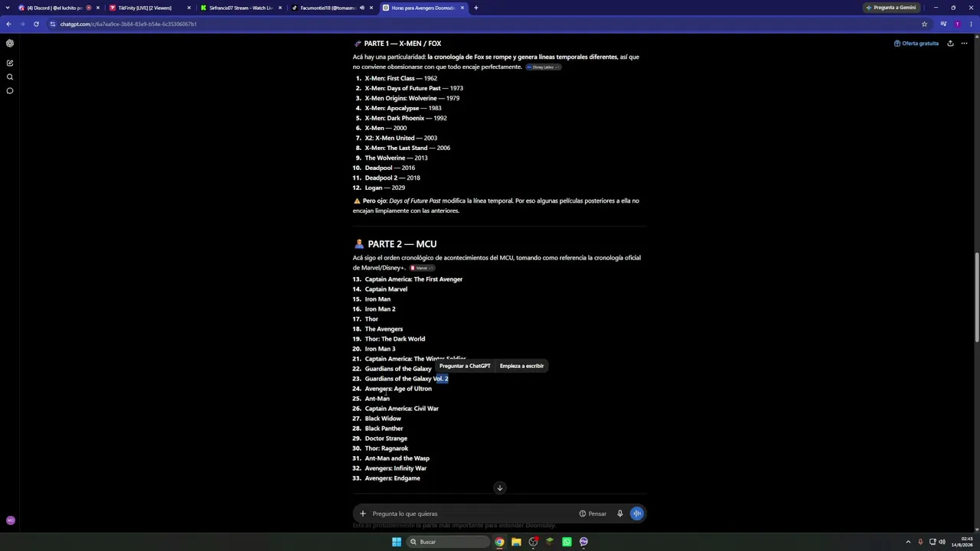Viewport: 980px width, 551px height.
Task: Close the TikFinity tab
Action: click(189, 8)
